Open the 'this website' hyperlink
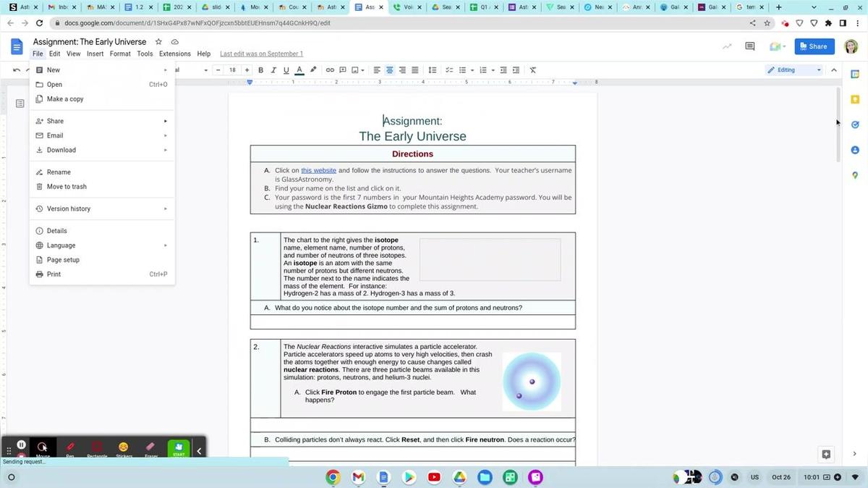 [318, 170]
